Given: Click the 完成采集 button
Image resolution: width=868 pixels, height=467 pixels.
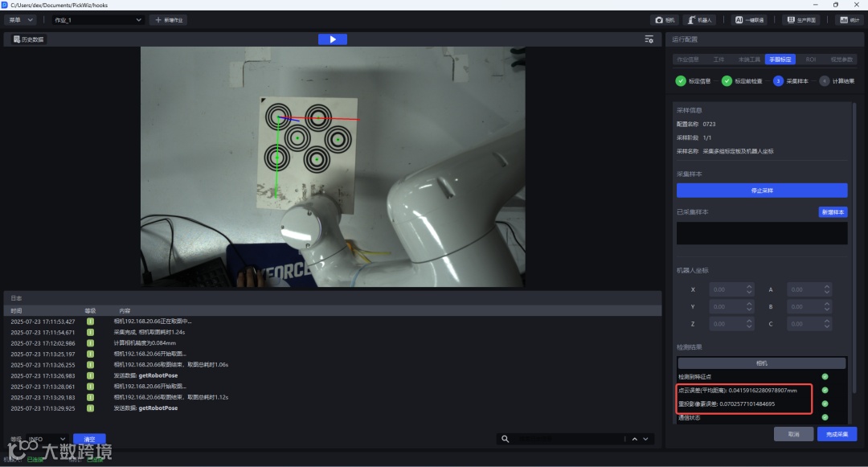Looking at the screenshot, I should coord(837,434).
